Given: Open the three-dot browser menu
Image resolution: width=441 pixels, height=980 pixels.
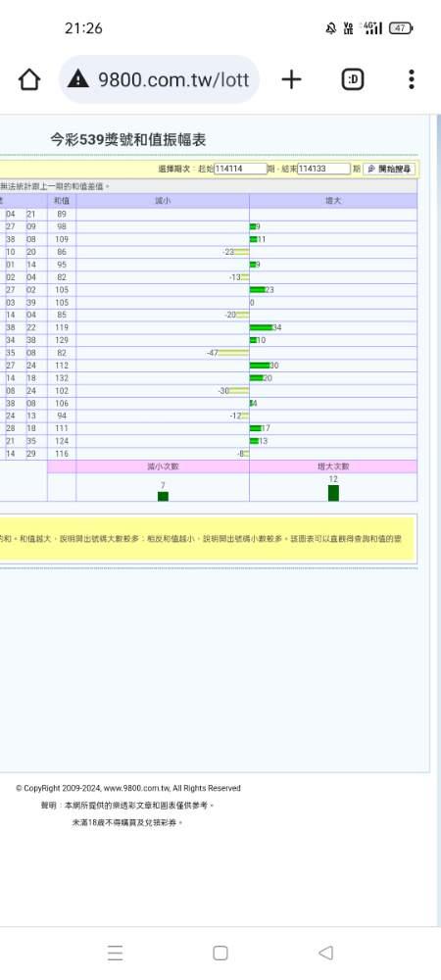Looking at the screenshot, I should tap(411, 79).
